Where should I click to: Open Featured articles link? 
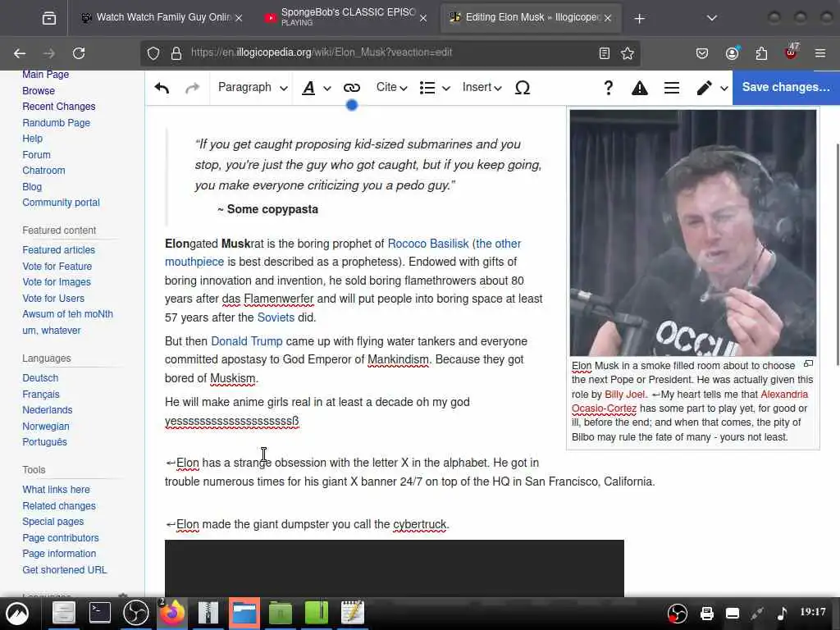(58, 250)
